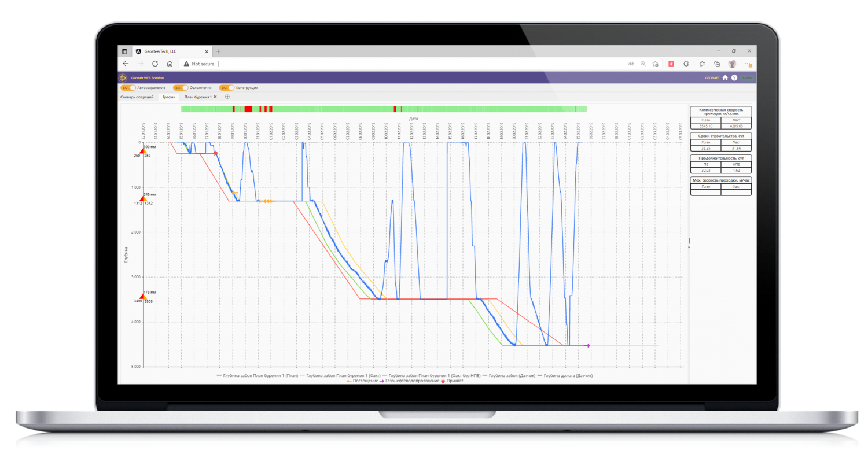Click the Мех. скорость проходки, м/час header

[720, 180]
